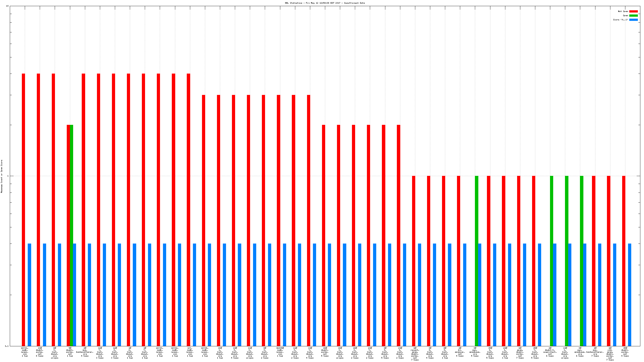This screenshot has width=644, height=362.
Task: Click the red bar above 2ff01.iadb.isipp.com
Action: tap(24, 210)
